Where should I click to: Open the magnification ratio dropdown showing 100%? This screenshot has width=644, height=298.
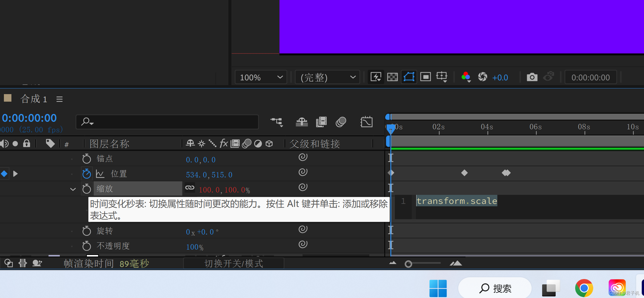pos(261,77)
